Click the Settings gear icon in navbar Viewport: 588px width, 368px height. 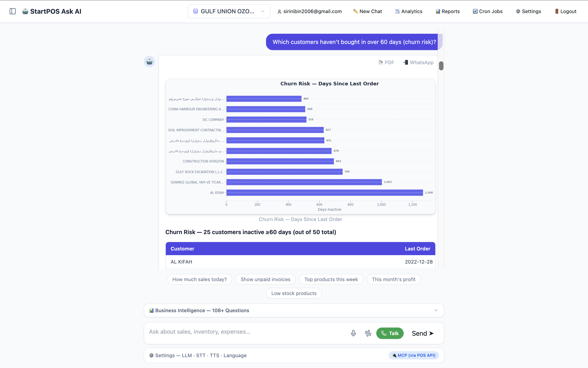[518, 11]
